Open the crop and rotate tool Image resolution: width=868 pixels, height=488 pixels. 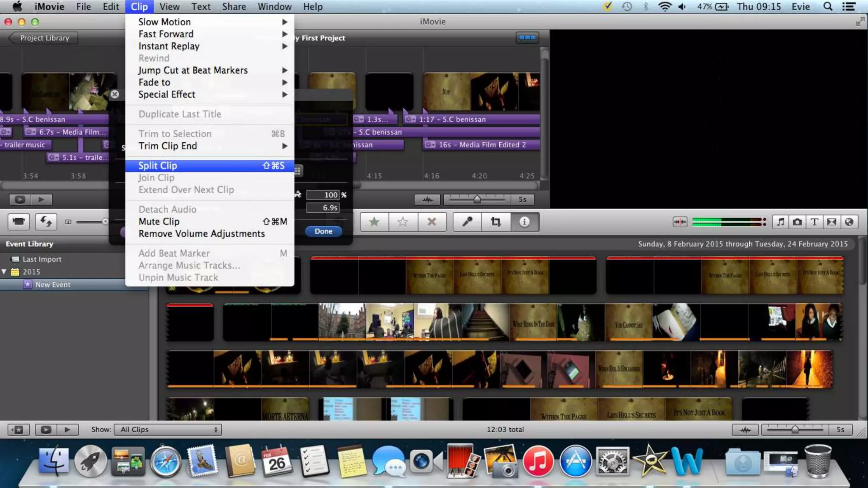tap(495, 222)
